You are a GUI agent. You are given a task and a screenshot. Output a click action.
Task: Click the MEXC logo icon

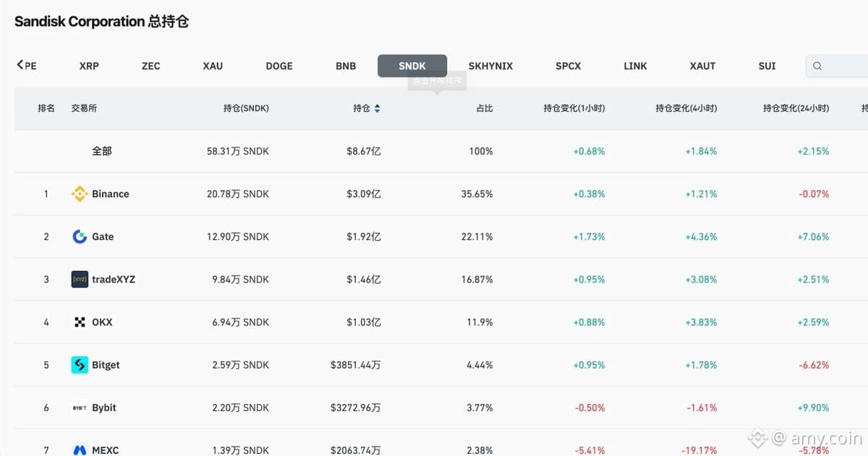tap(80, 450)
